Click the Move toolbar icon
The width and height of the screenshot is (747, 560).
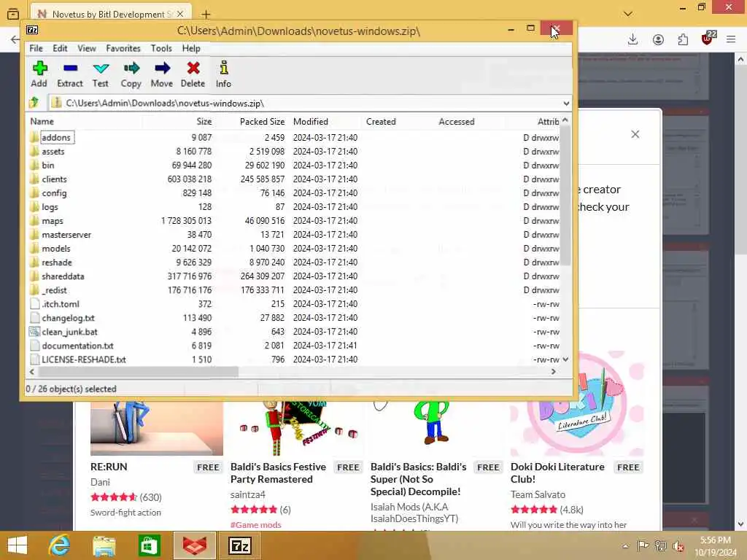click(x=162, y=69)
